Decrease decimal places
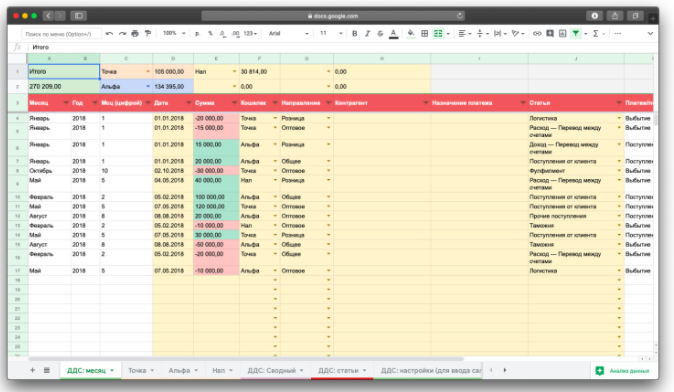 click(222, 34)
